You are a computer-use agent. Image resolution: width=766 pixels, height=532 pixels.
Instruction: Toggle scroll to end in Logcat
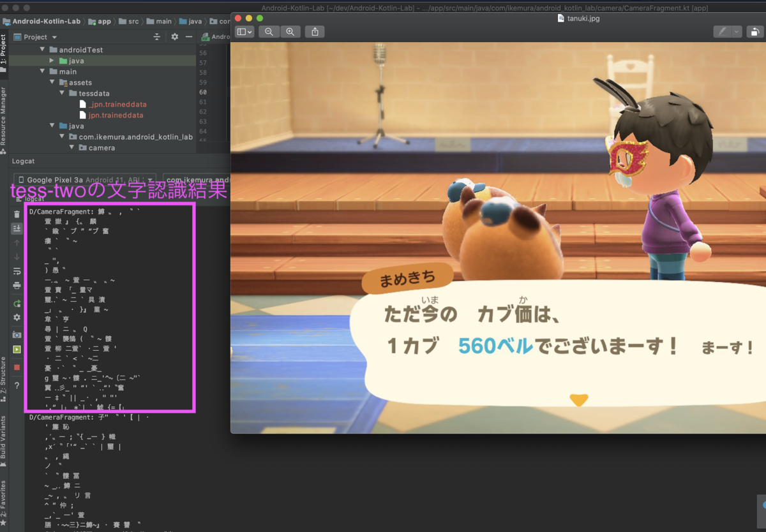tap(17, 228)
